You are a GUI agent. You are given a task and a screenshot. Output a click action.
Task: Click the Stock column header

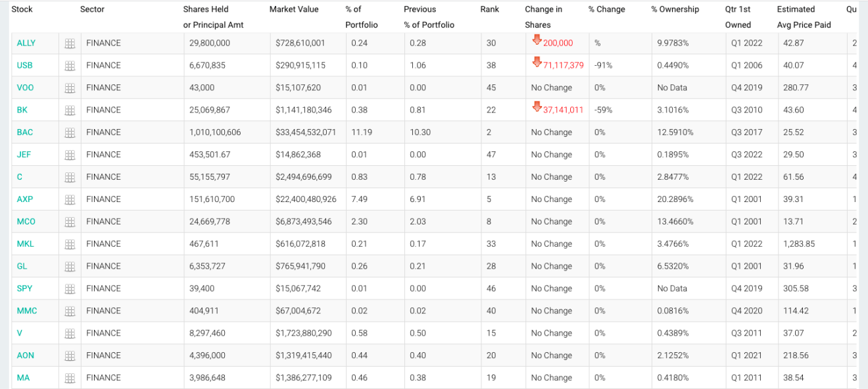pos(22,9)
